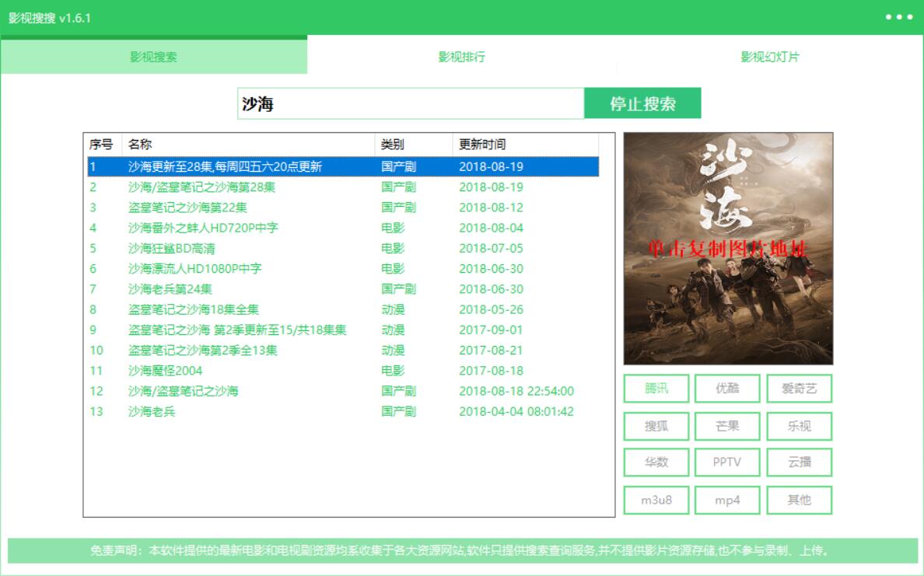924x576 pixels.
Task: Go to the 影视幻灯片 tab
Action: (x=769, y=57)
